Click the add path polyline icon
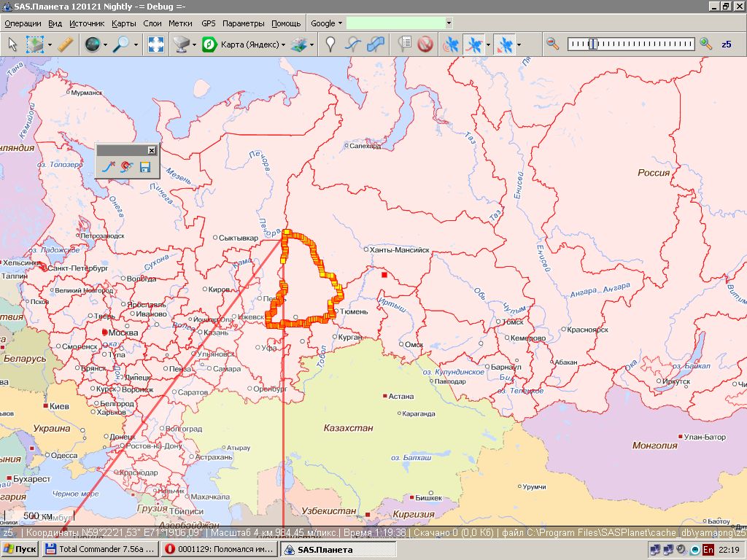 click(x=353, y=44)
